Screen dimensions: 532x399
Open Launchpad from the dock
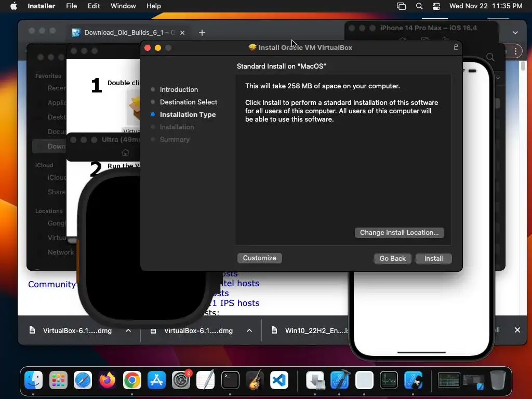tap(58, 380)
